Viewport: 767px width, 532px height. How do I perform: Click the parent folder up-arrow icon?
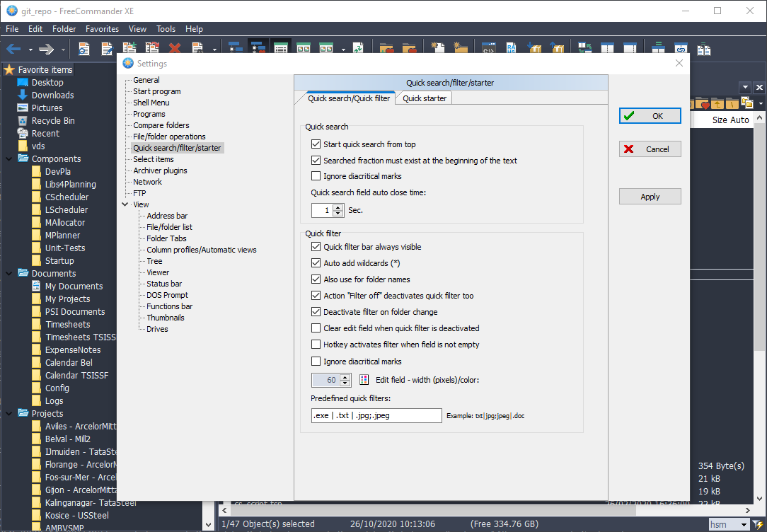coord(717,103)
